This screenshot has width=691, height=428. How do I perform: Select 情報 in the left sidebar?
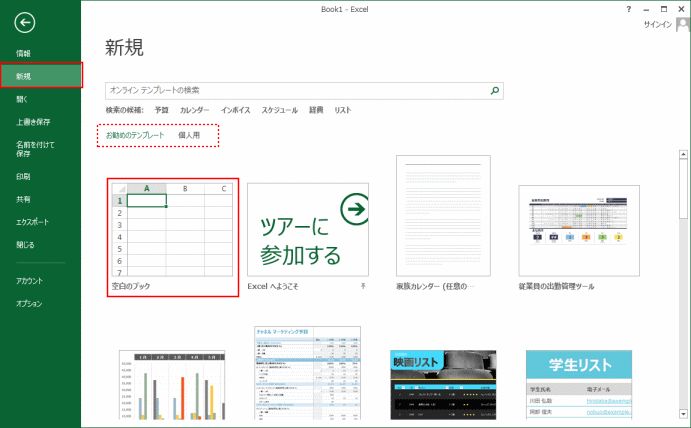[23, 53]
